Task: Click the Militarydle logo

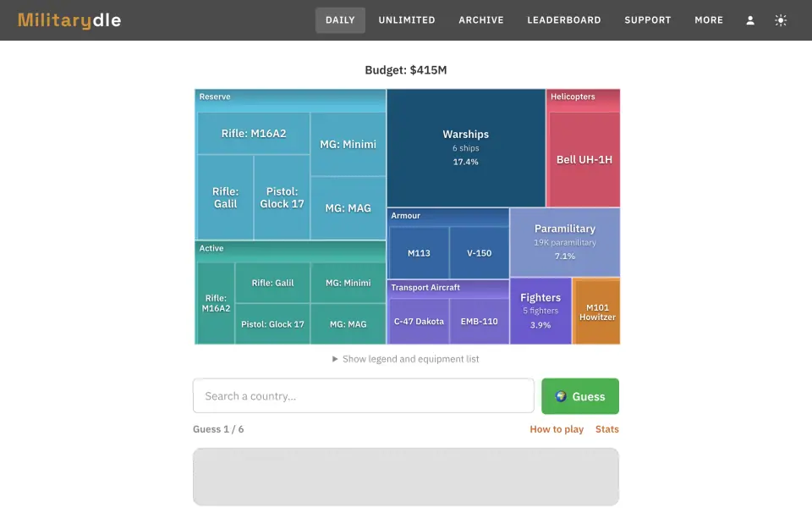Action: (x=69, y=20)
